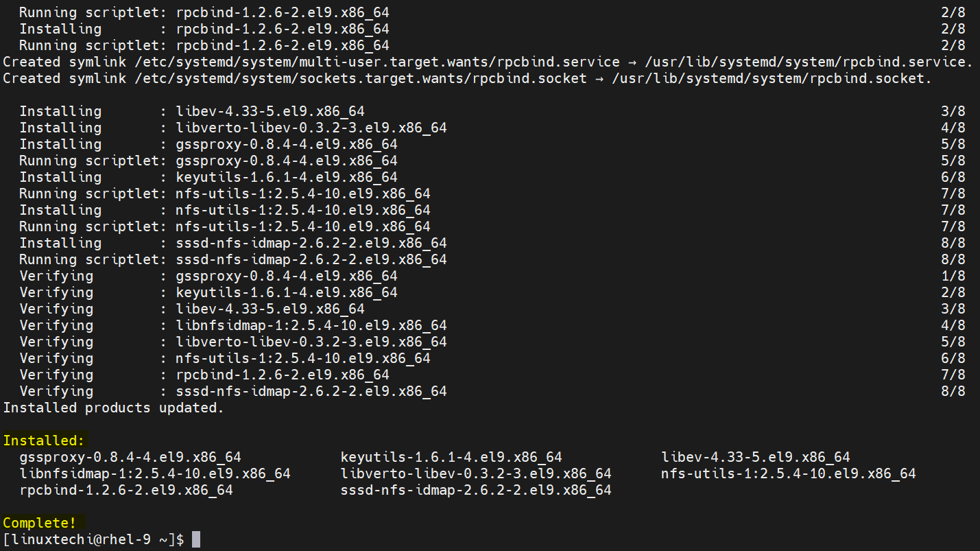Select sssd-nfs-idmap package in the Installed summary list

(x=476, y=490)
